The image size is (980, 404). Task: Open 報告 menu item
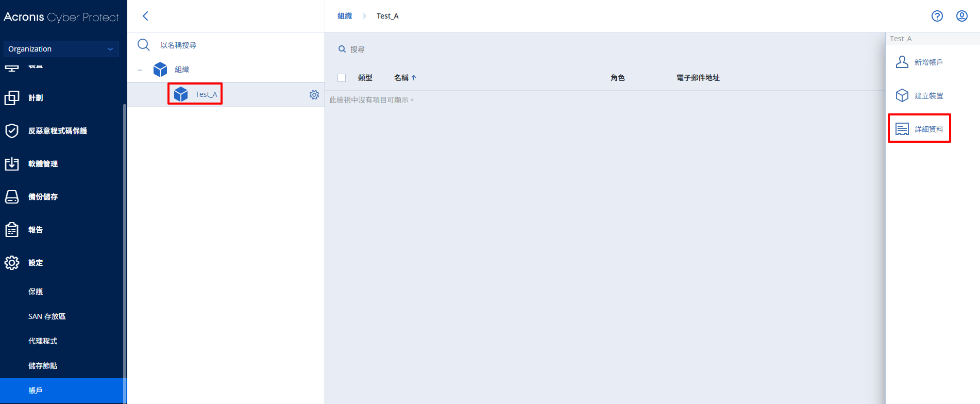coord(36,230)
